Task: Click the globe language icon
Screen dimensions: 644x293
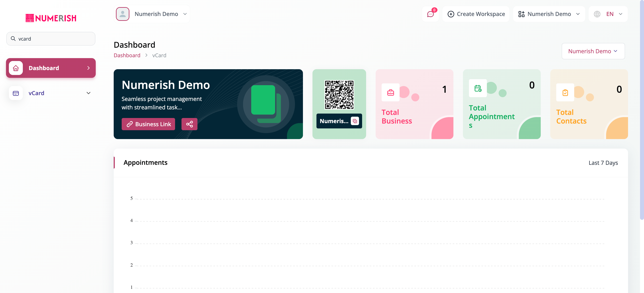Action: pyautogui.click(x=597, y=14)
